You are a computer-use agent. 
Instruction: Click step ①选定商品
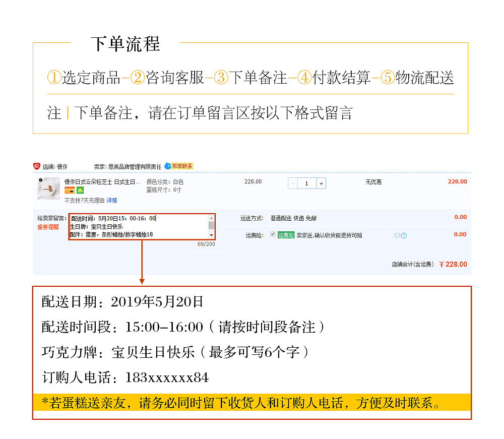[84, 78]
